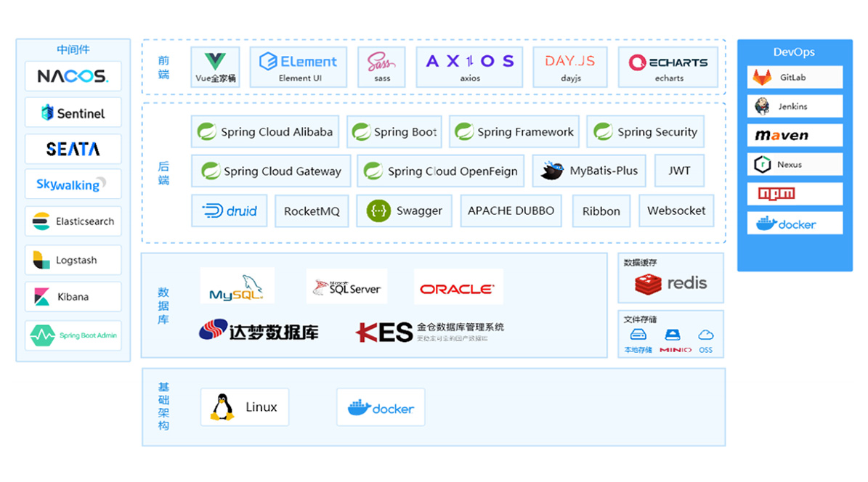Select the 前端 section label
This screenshot has height=482, width=868.
coord(164,68)
